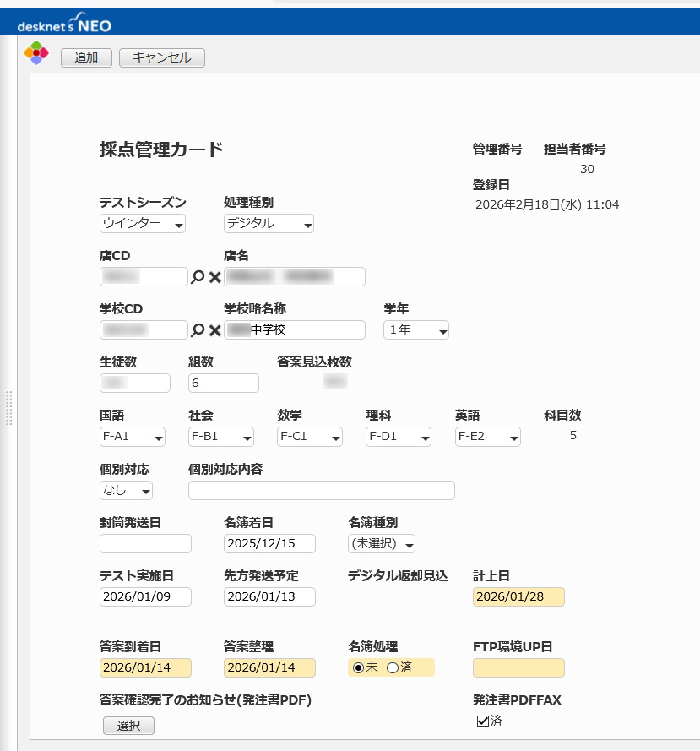700x751 pixels.
Task: Open the テストシーズン dropdown
Action: pos(142,224)
